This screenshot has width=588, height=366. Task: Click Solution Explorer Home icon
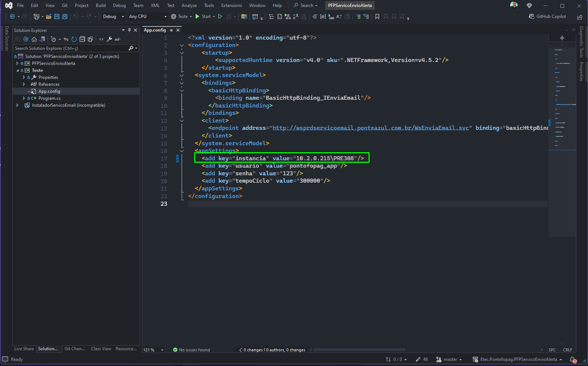tap(34, 39)
